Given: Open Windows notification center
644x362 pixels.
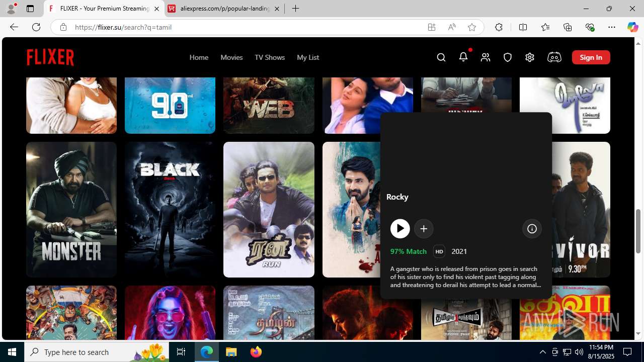Looking at the screenshot, I should tap(628, 352).
